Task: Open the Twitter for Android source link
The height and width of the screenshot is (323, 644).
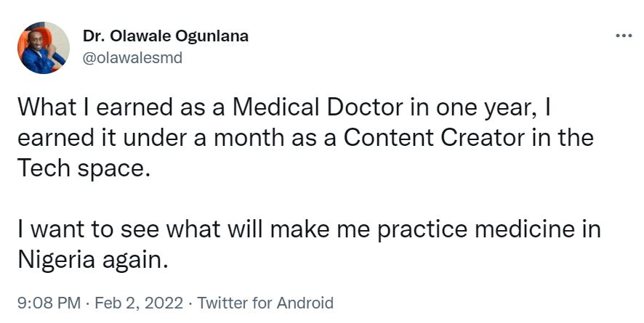Action: coord(265,303)
